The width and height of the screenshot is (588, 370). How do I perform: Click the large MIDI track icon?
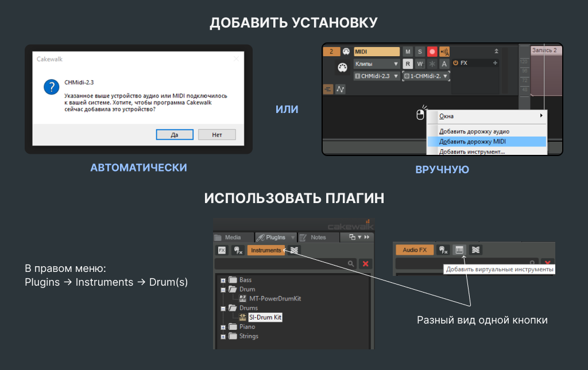(x=342, y=68)
